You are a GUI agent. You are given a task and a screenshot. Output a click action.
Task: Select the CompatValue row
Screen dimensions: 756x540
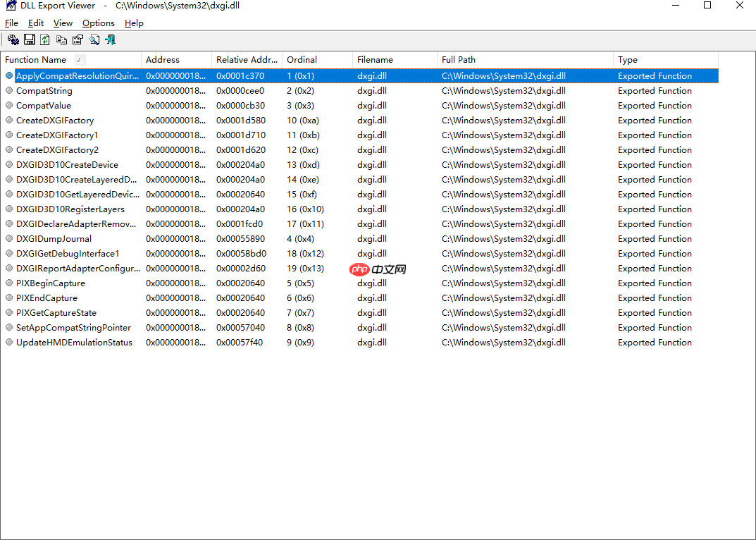[x=359, y=106]
